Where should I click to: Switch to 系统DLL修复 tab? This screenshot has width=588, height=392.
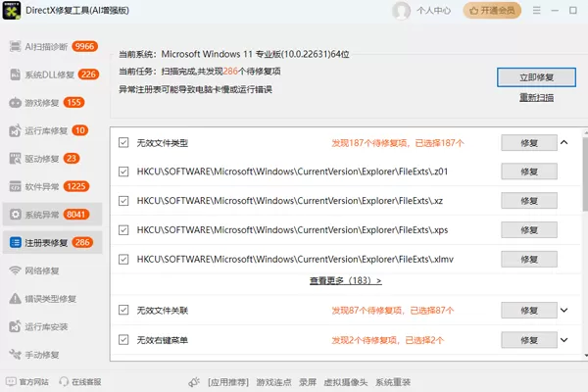53,74
